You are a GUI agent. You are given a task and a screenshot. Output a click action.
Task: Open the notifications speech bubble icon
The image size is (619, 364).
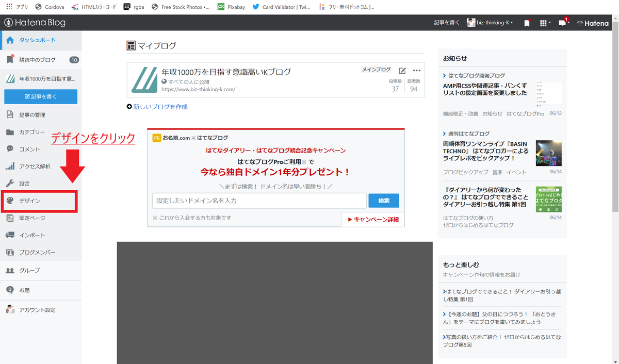click(563, 23)
